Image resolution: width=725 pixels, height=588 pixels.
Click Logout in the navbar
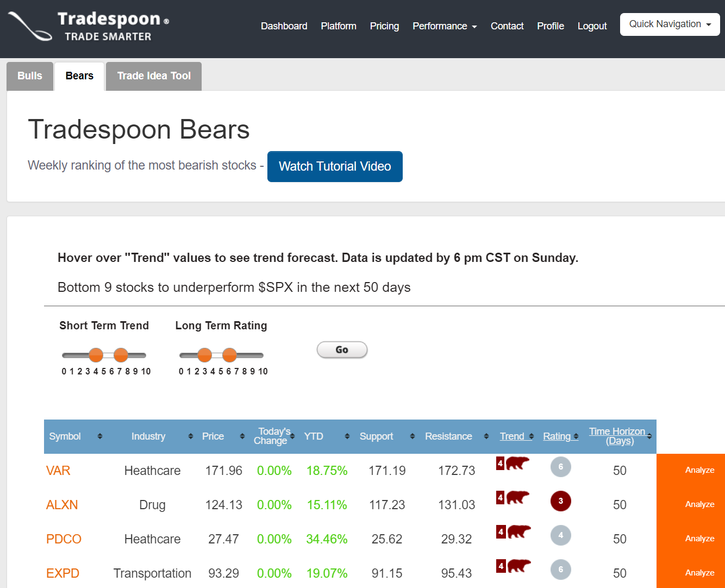tap(592, 26)
